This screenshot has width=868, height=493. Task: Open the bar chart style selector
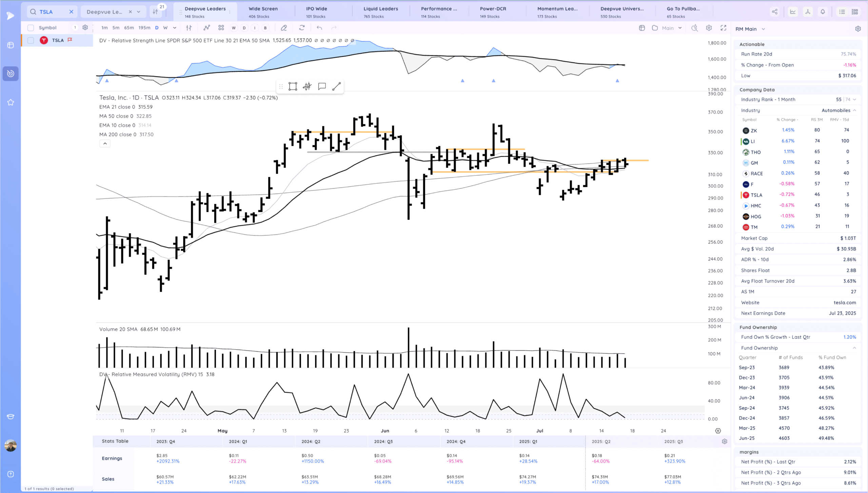coord(189,28)
